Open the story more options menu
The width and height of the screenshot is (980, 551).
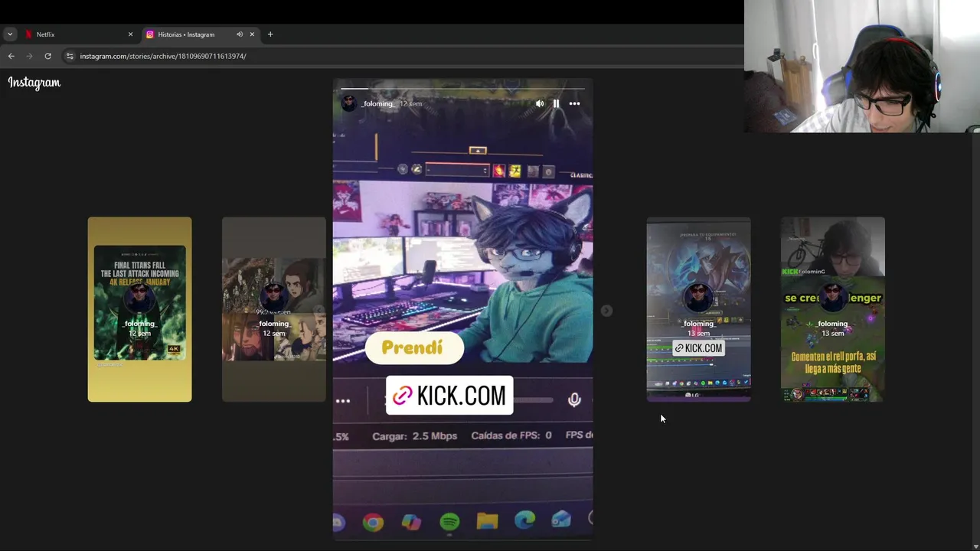pyautogui.click(x=574, y=103)
